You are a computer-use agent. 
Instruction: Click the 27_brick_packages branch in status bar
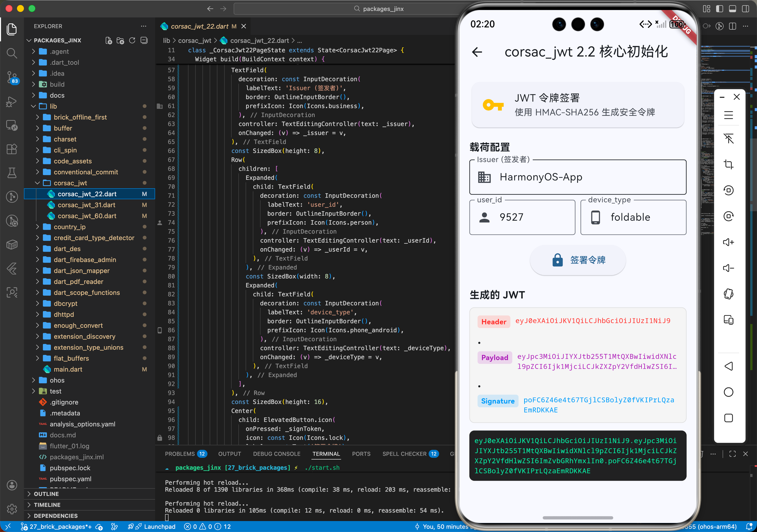57,527
